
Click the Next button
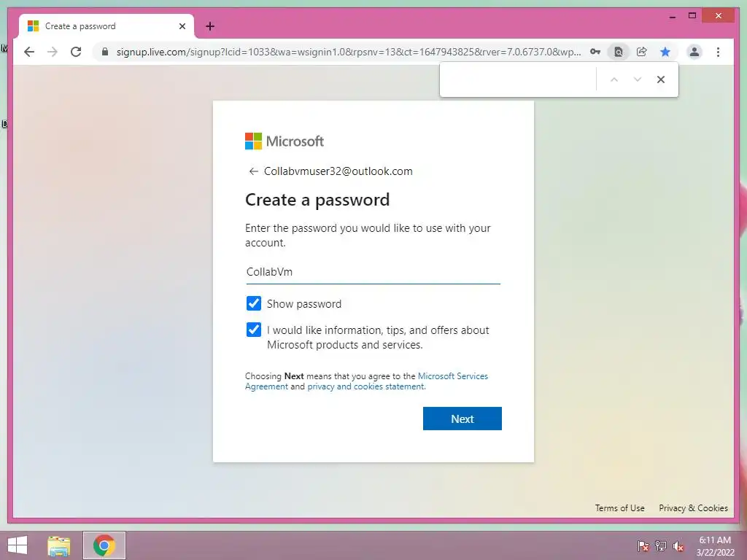tap(462, 419)
